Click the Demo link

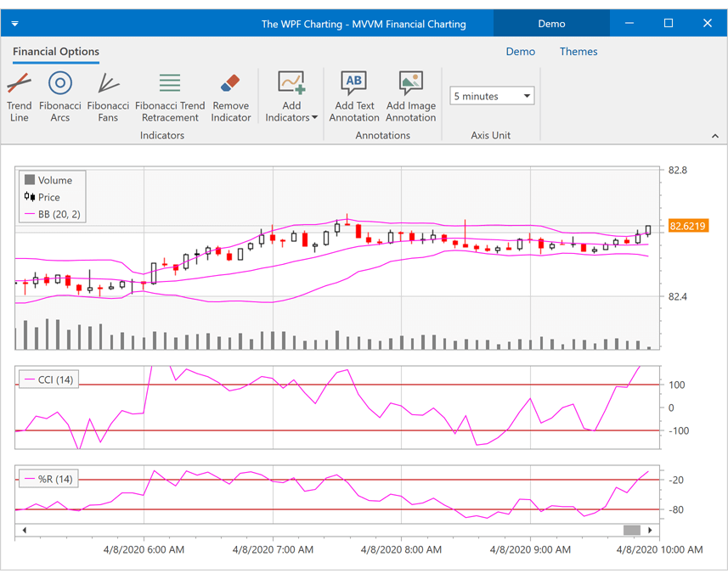coord(521,52)
